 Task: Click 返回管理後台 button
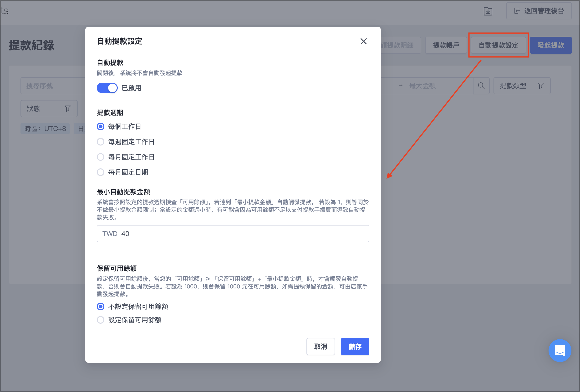pyautogui.click(x=539, y=11)
